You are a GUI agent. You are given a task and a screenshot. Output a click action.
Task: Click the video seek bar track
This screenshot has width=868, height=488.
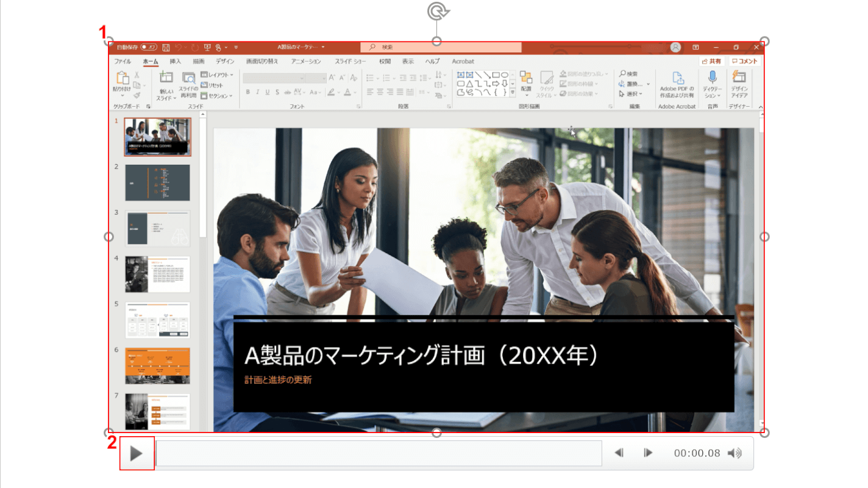pos(379,453)
